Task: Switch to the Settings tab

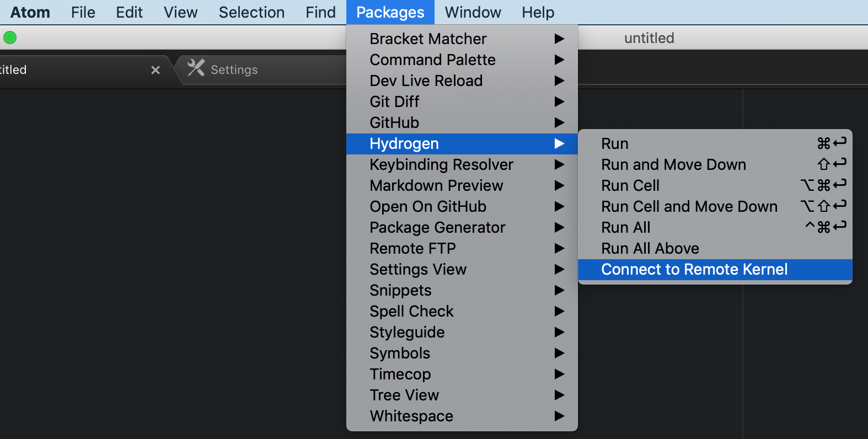Action: (234, 70)
